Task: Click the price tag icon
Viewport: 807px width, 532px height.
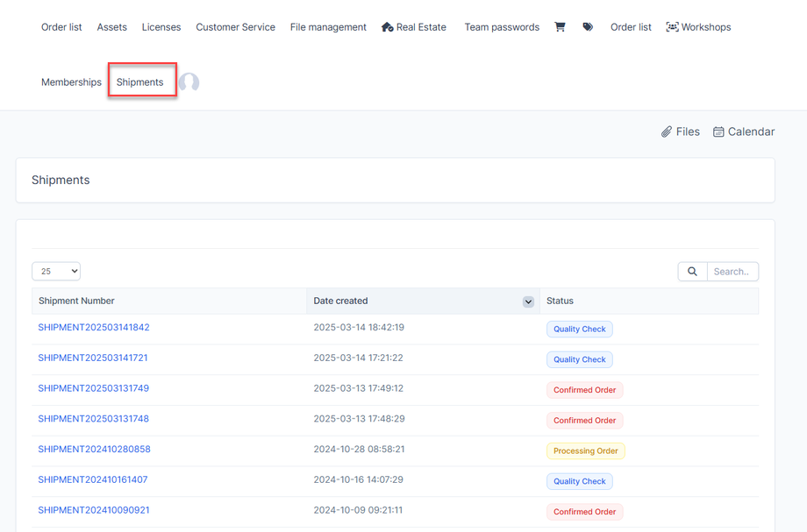Action: point(588,27)
